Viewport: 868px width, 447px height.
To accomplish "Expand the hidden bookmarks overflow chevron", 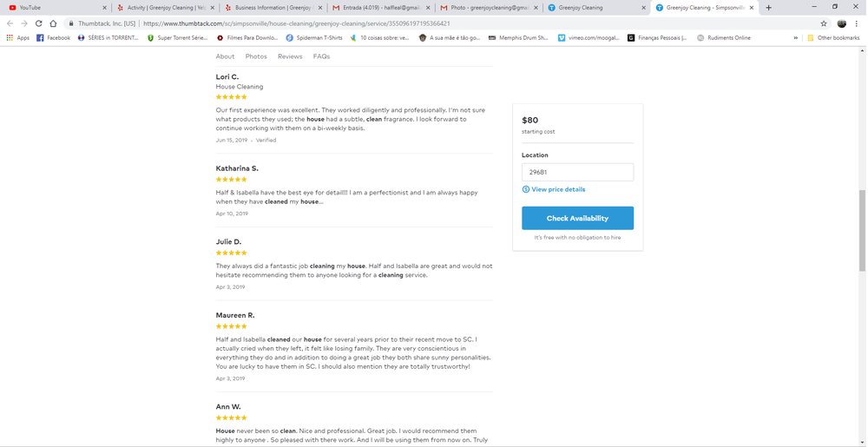I will point(796,38).
